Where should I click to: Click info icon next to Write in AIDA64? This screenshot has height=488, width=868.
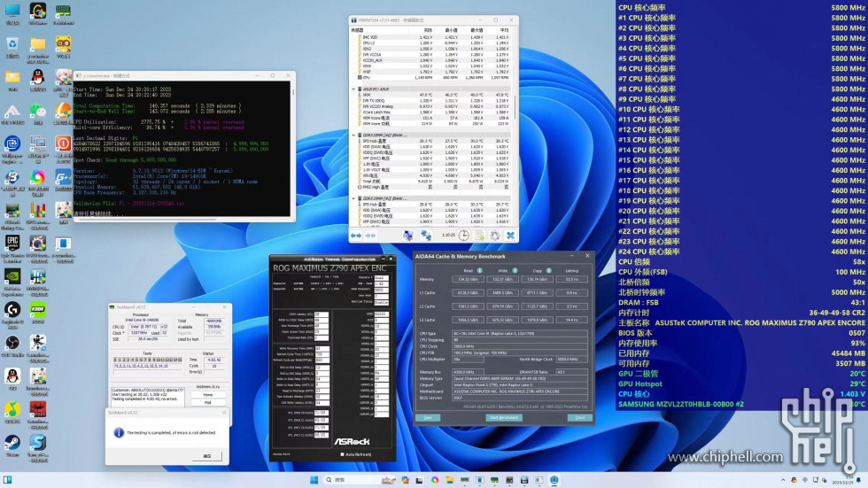(515, 270)
